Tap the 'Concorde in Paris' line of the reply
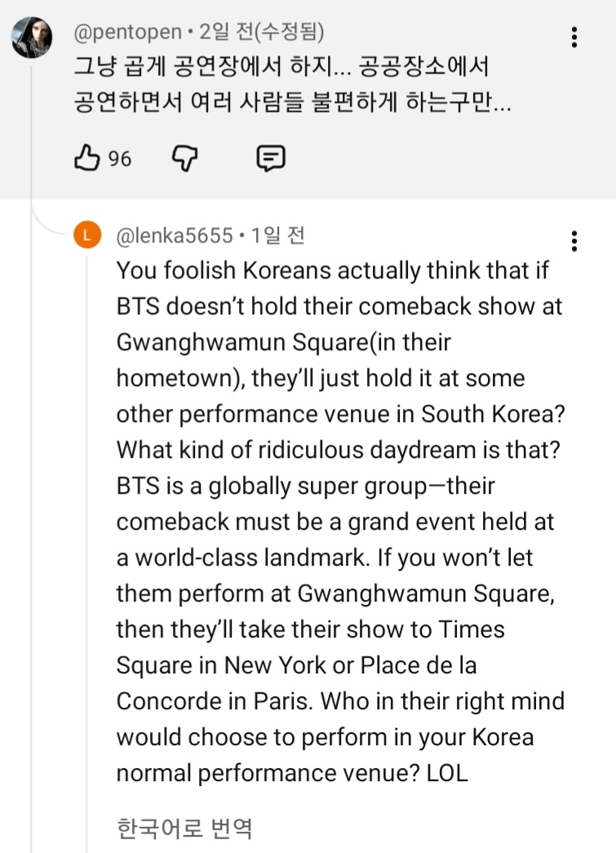Screen dimensions: 616x853 (x=340, y=701)
